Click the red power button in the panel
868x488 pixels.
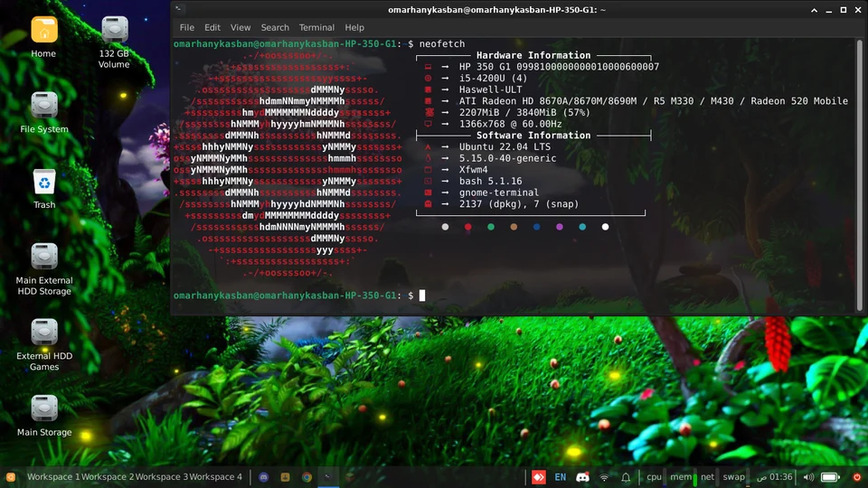857,477
